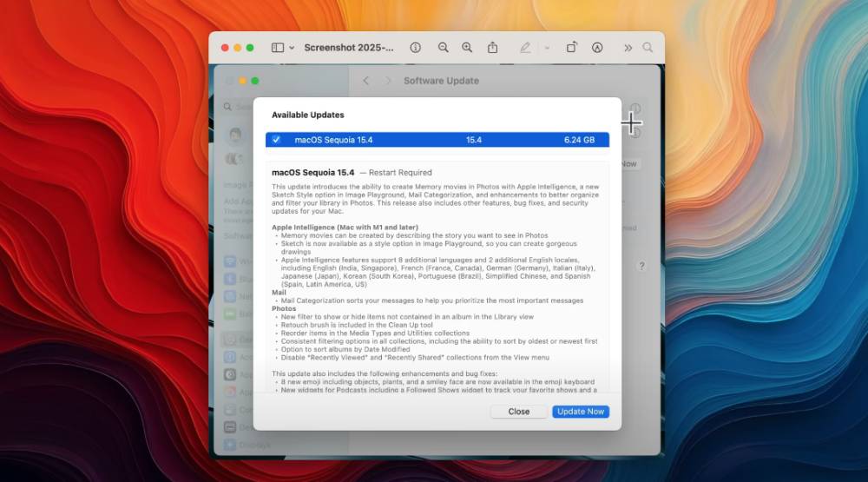The image size is (868, 482).
Task: Go forward using the Software Update forward chevron
Action: (388, 81)
